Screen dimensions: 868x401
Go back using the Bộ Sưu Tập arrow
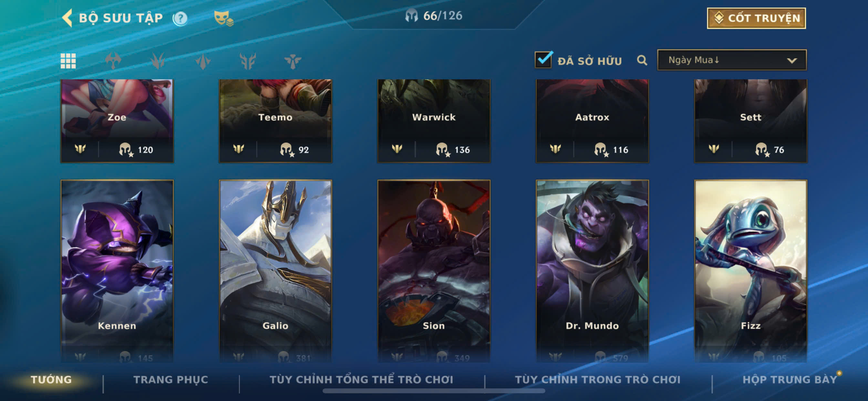pos(67,18)
